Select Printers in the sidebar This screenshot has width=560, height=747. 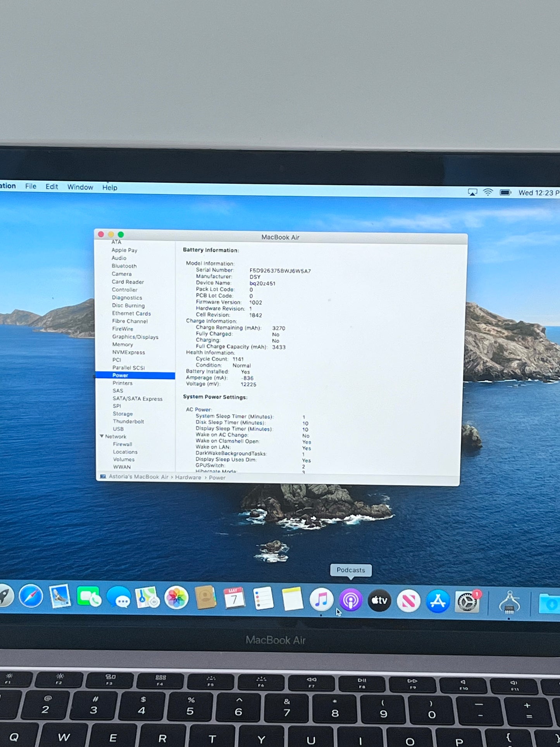point(122,383)
